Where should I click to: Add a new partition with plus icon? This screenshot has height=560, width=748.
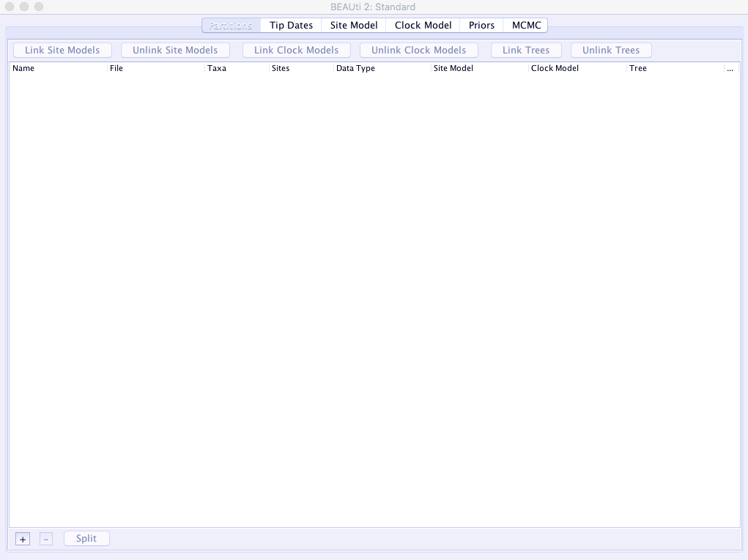(x=23, y=539)
